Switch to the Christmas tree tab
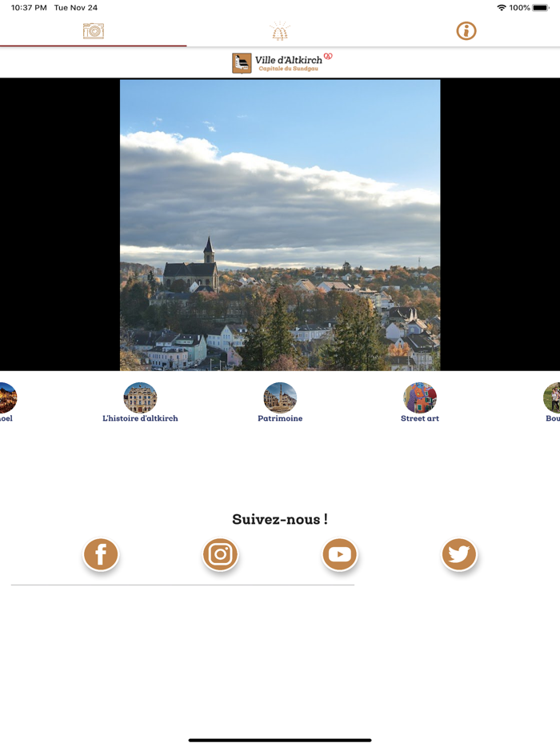Screen dimensions: 560x747 click(x=280, y=31)
